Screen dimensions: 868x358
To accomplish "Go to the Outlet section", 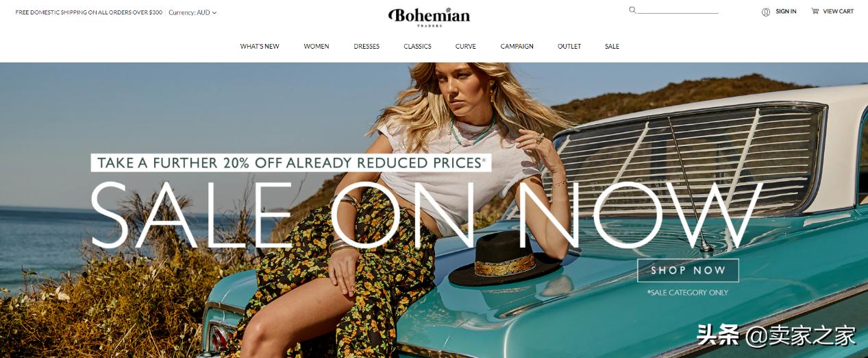I will click(x=569, y=47).
